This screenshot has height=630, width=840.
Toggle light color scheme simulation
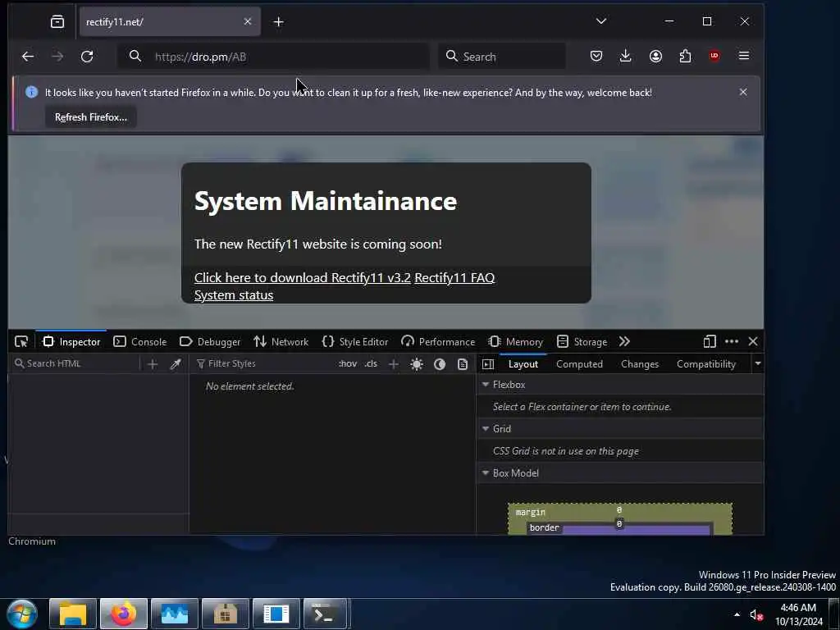pos(417,364)
